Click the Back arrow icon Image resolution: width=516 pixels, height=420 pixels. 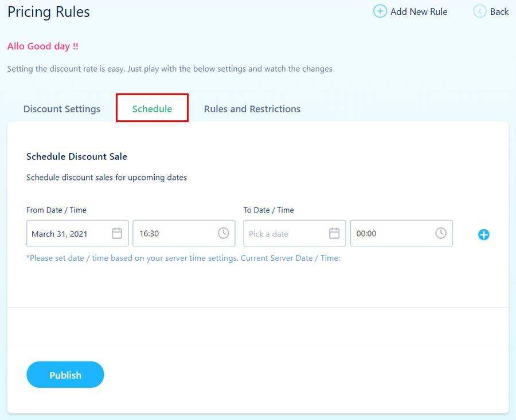click(479, 11)
